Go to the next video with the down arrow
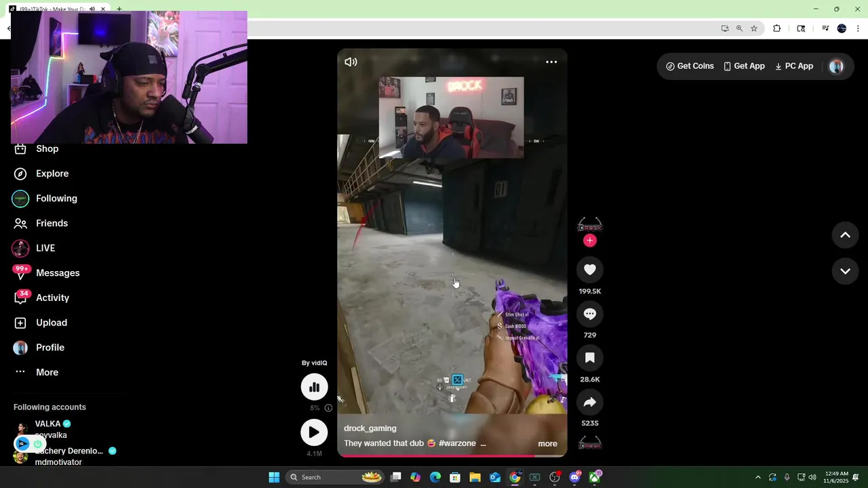The height and width of the screenshot is (488, 868). tap(845, 271)
